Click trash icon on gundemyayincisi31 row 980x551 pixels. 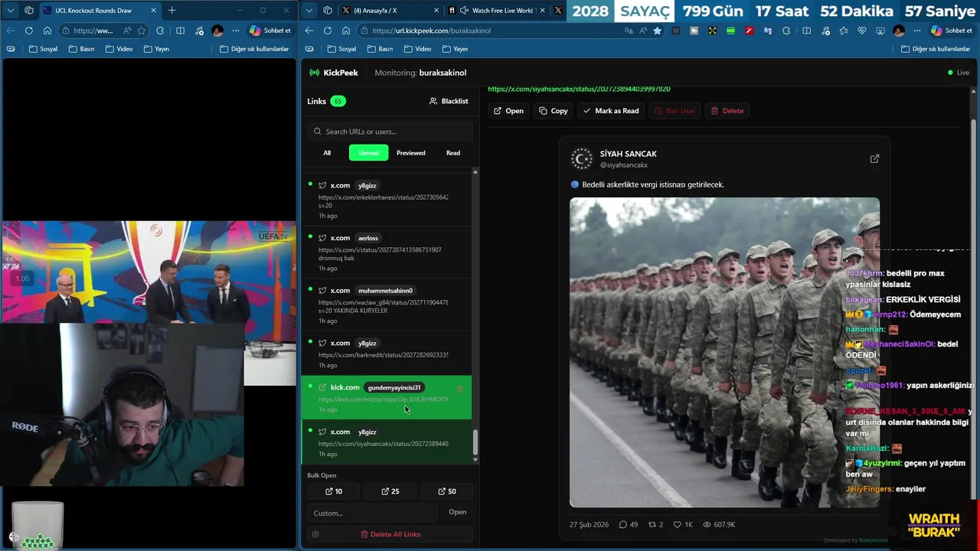459,389
